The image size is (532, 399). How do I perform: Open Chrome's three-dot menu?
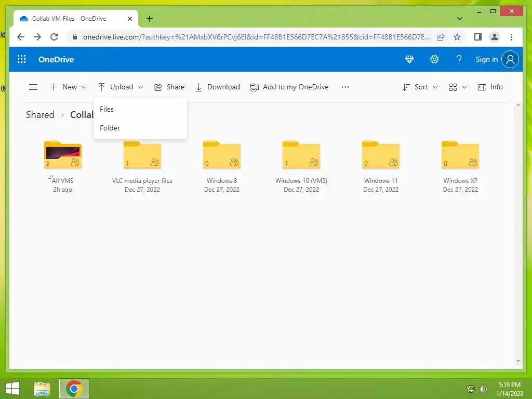click(511, 37)
